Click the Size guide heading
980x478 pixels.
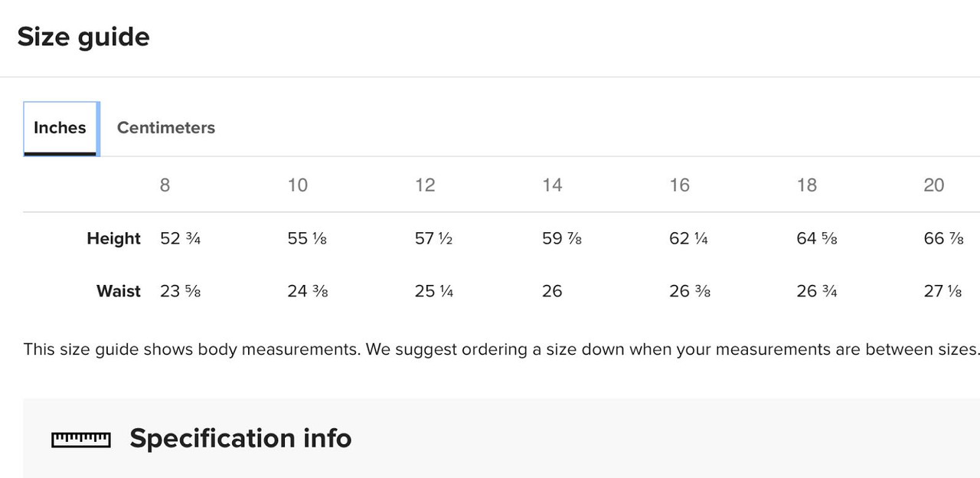[x=83, y=37]
